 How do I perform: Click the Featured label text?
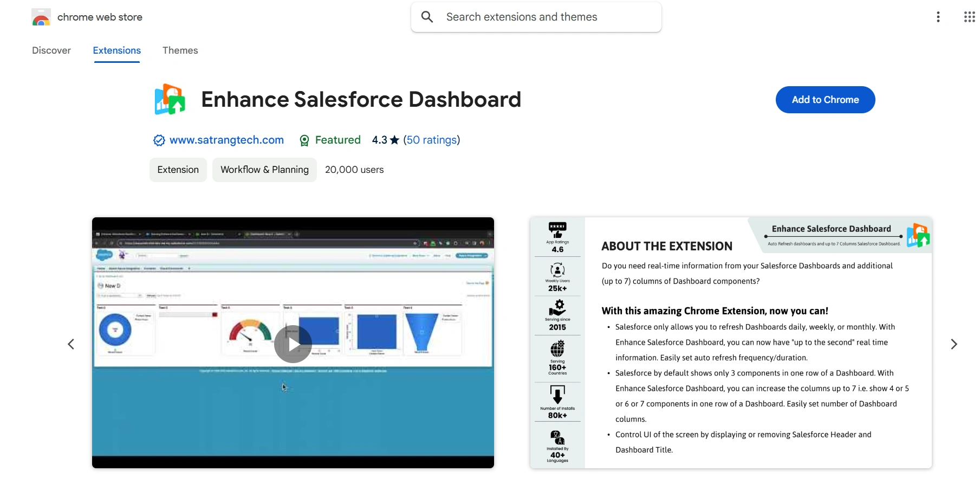(338, 140)
